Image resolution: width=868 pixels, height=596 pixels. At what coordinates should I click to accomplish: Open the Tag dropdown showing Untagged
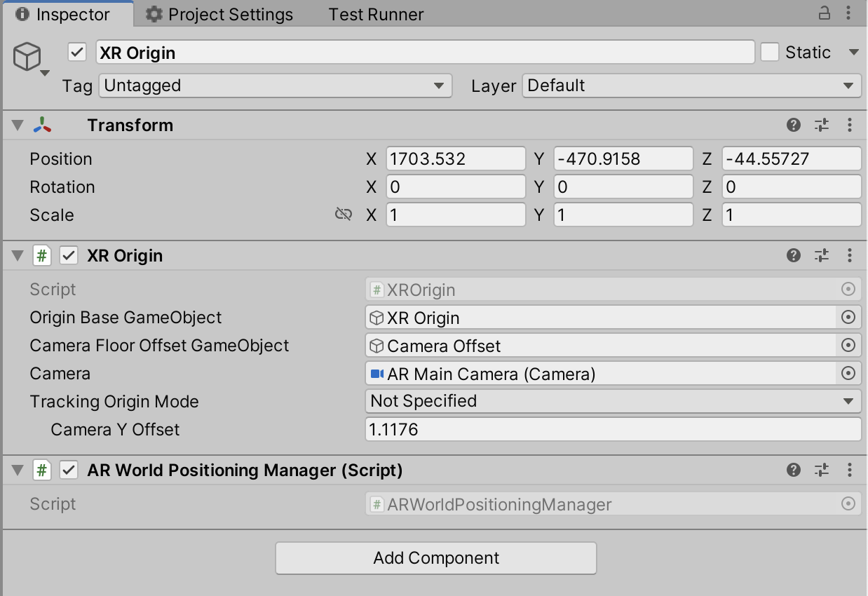click(x=275, y=86)
